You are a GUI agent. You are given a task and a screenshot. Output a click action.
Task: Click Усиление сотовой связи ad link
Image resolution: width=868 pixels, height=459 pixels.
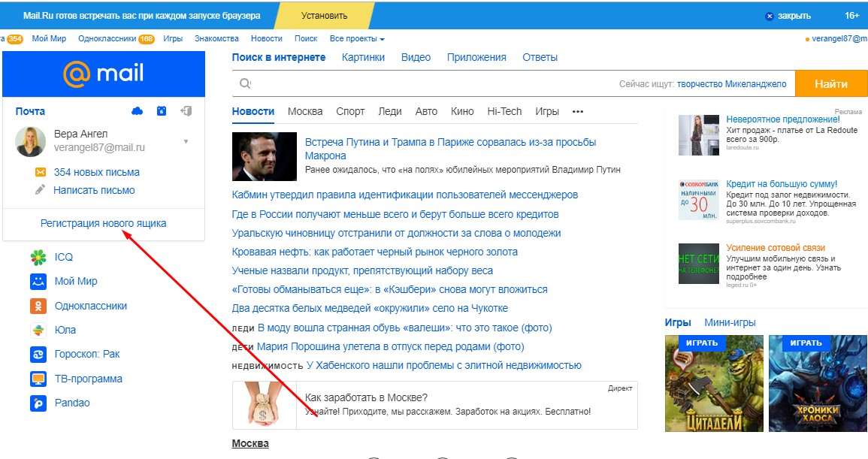pos(776,248)
